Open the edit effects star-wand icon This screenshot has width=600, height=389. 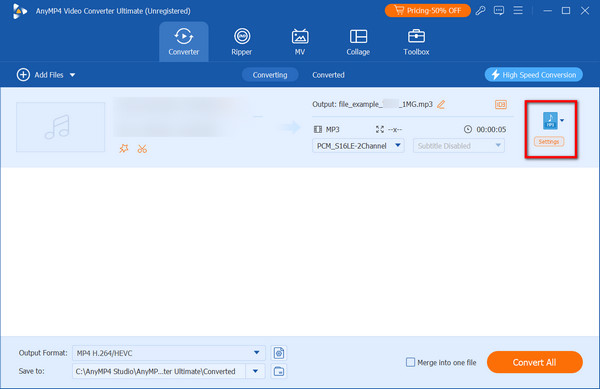(124, 148)
